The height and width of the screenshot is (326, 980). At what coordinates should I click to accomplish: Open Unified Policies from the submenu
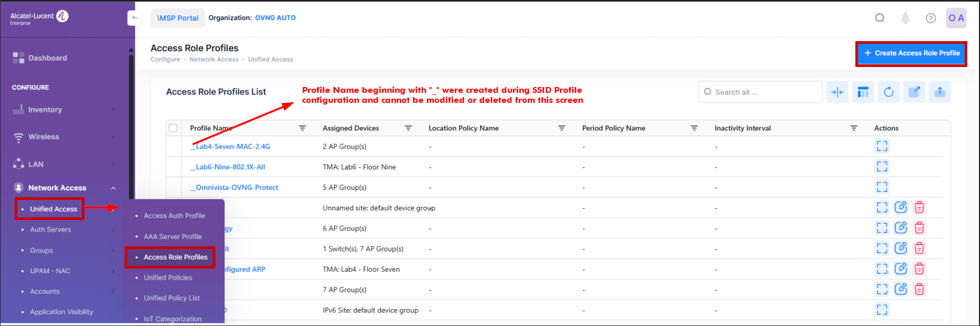click(168, 277)
